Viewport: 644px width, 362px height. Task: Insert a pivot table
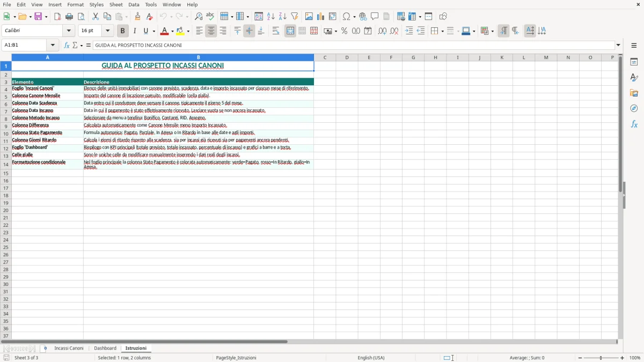coord(333,17)
